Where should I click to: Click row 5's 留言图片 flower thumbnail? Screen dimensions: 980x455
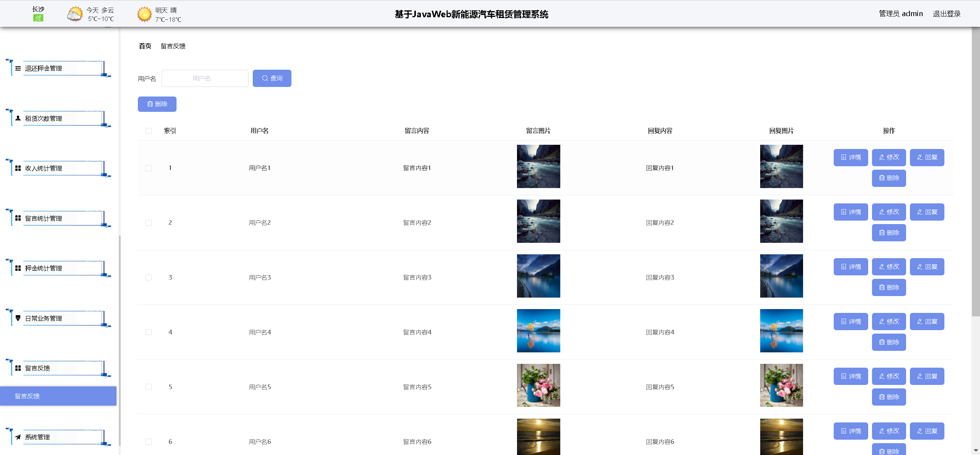[x=538, y=385]
